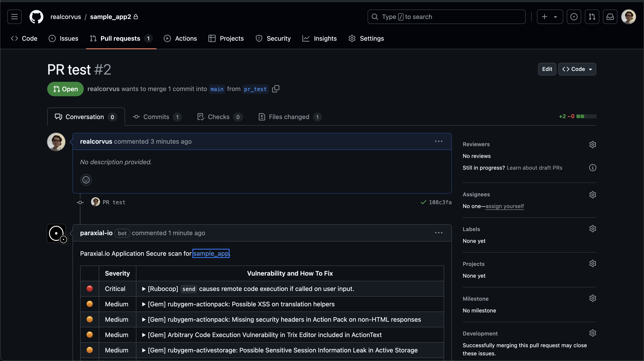Open options menu on paraxial-io comment

coord(439,233)
